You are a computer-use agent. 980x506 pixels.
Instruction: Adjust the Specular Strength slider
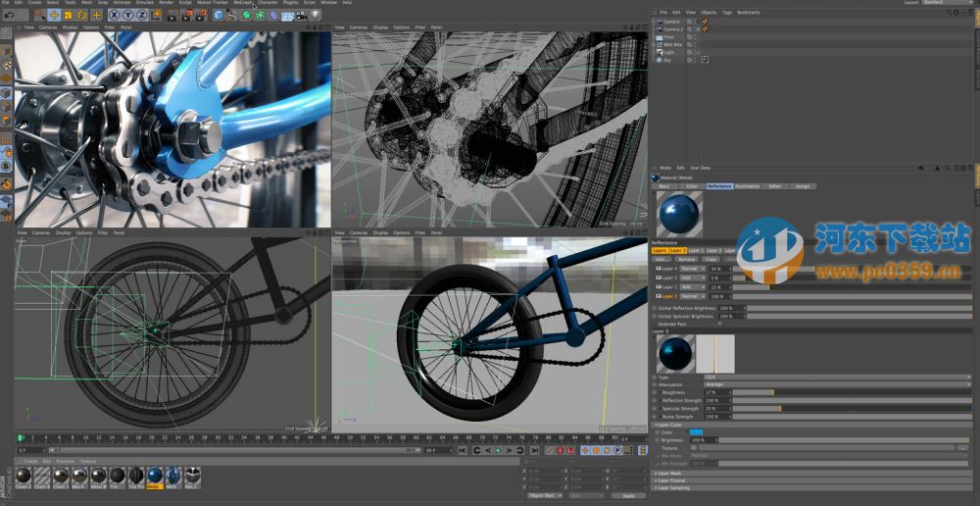[852, 408]
